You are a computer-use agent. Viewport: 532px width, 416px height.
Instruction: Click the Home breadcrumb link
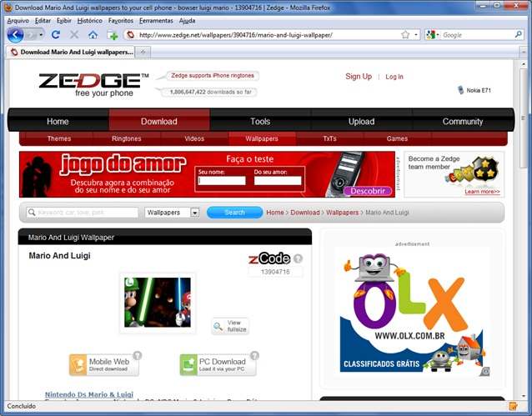[x=275, y=213]
